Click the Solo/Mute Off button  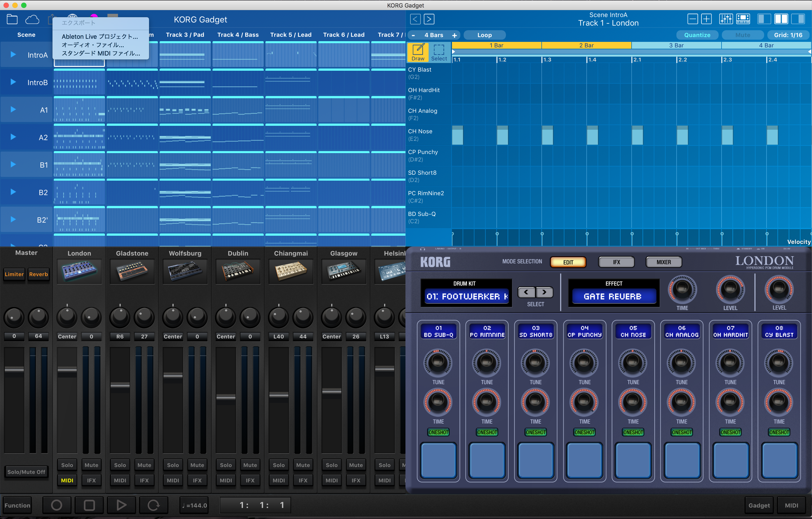[x=26, y=472]
